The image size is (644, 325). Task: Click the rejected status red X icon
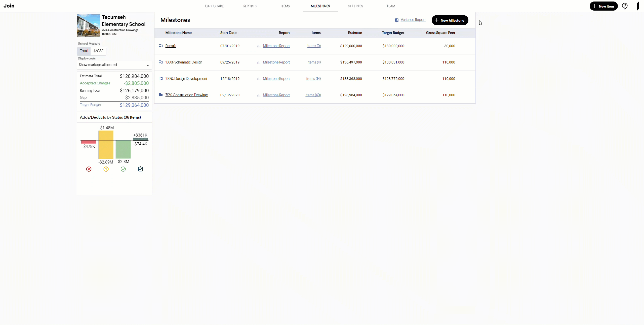[x=89, y=169]
